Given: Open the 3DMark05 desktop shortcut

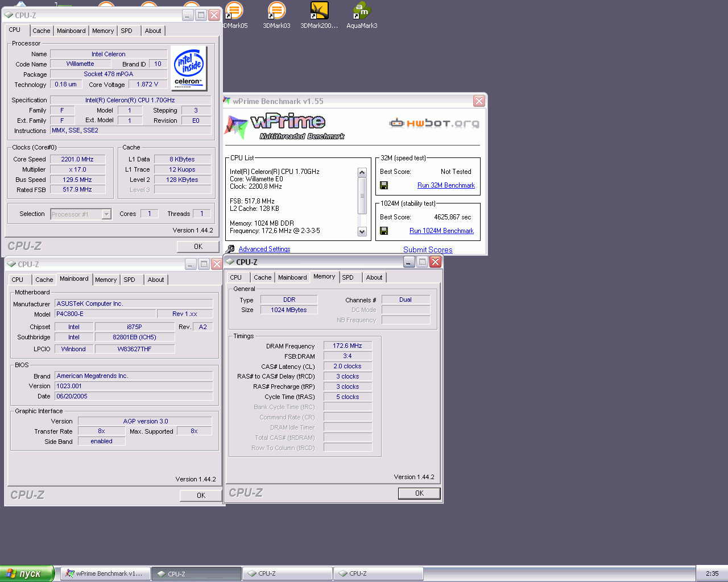Looking at the screenshot, I should [234, 15].
